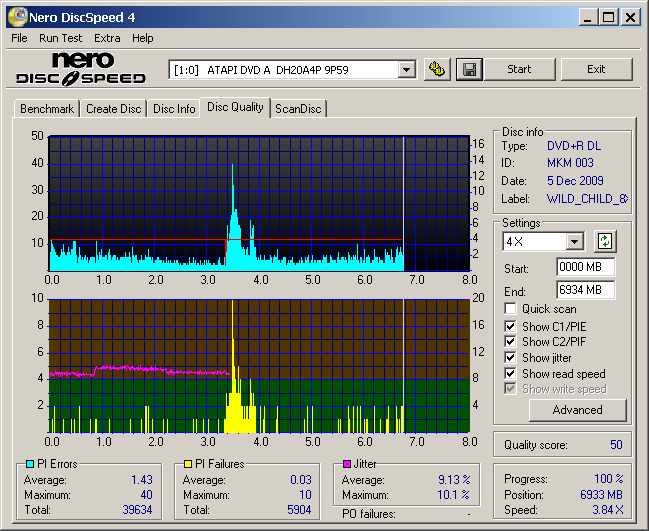This screenshot has width=649, height=531.
Task: Open the Advanced settings button
Action: (577, 410)
